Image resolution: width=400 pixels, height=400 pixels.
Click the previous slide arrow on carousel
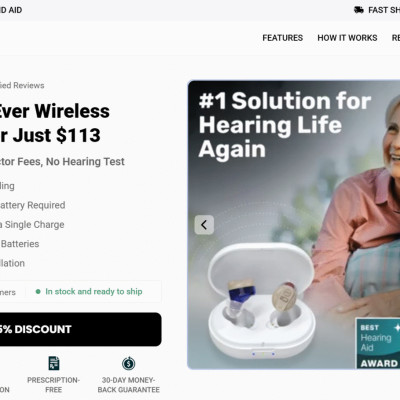click(204, 225)
